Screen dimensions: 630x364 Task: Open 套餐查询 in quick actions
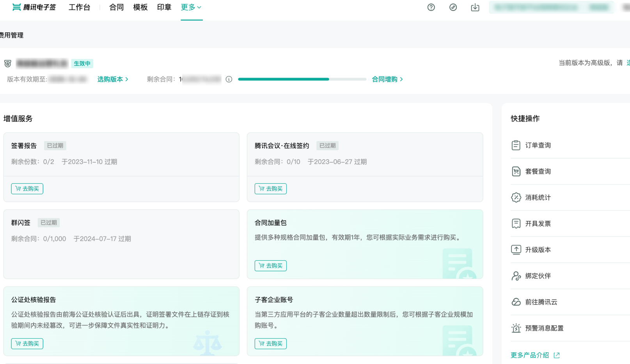click(538, 171)
